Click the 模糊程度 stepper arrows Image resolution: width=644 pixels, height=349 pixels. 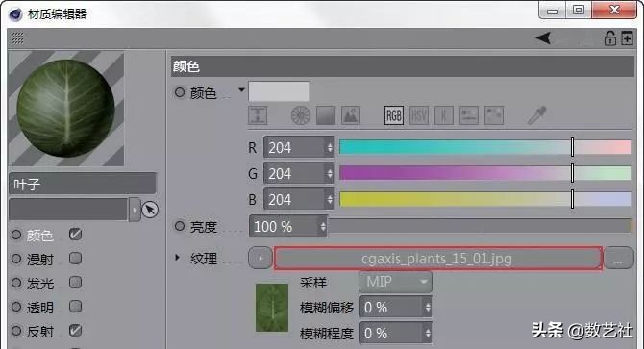click(x=428, y=333)
